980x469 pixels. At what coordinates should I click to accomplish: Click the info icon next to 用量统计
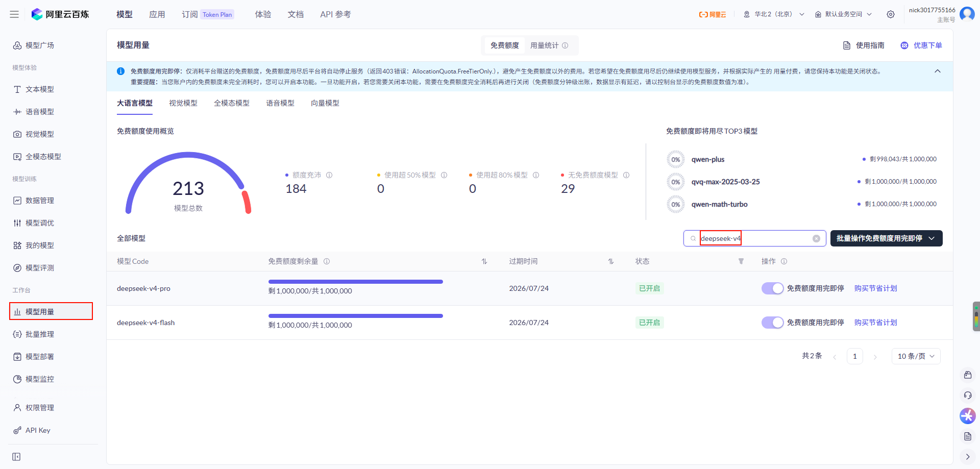click(565, 45)
